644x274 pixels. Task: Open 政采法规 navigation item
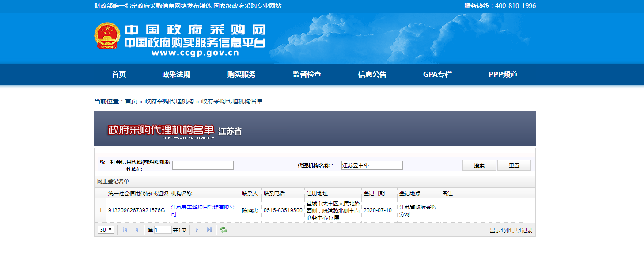(x=176, y=74)
